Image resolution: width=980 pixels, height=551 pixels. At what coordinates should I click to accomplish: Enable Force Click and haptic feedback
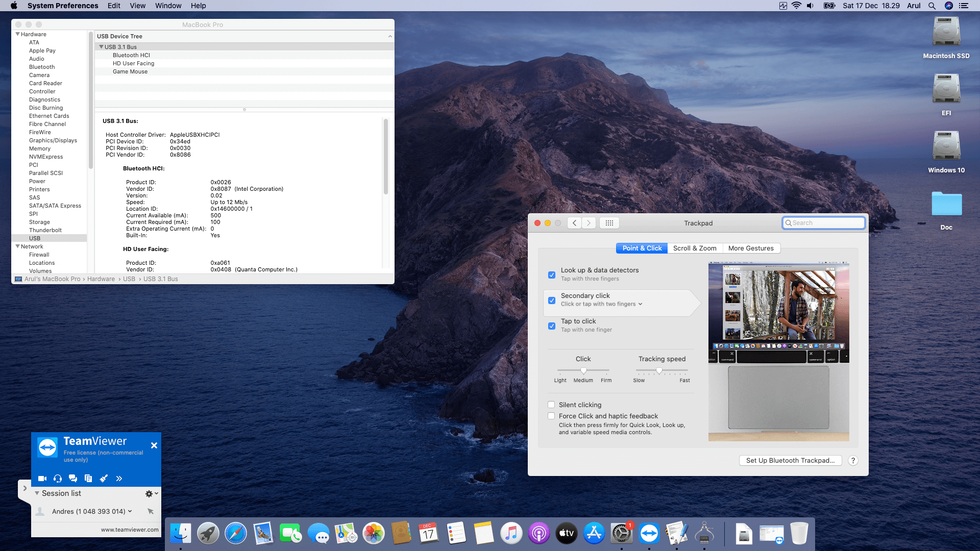pos(551,416)
